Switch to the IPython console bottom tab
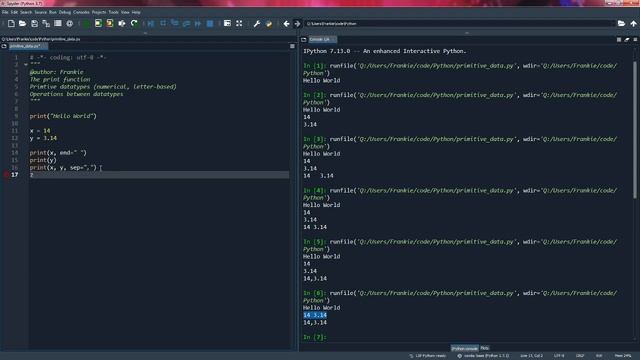 (x=464, y=348)
